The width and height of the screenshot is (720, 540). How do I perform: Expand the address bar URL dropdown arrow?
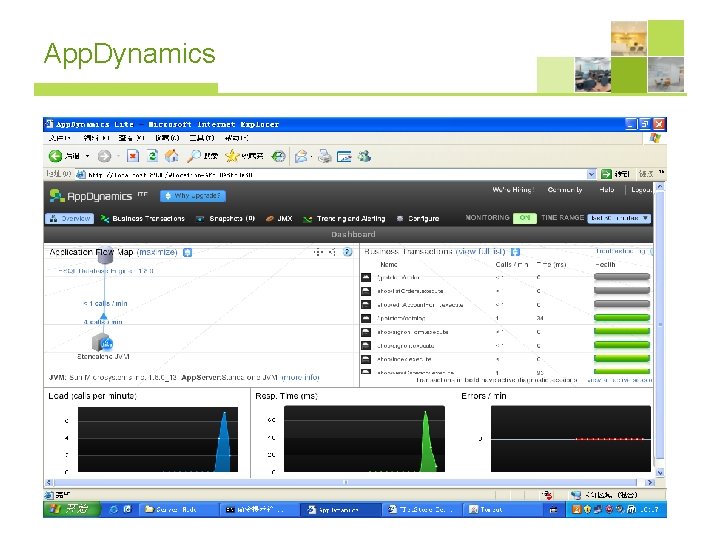591,174
